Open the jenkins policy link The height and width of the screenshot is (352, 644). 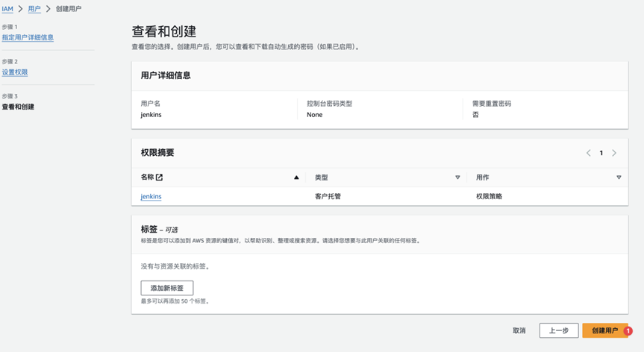[x=151, y=197]
